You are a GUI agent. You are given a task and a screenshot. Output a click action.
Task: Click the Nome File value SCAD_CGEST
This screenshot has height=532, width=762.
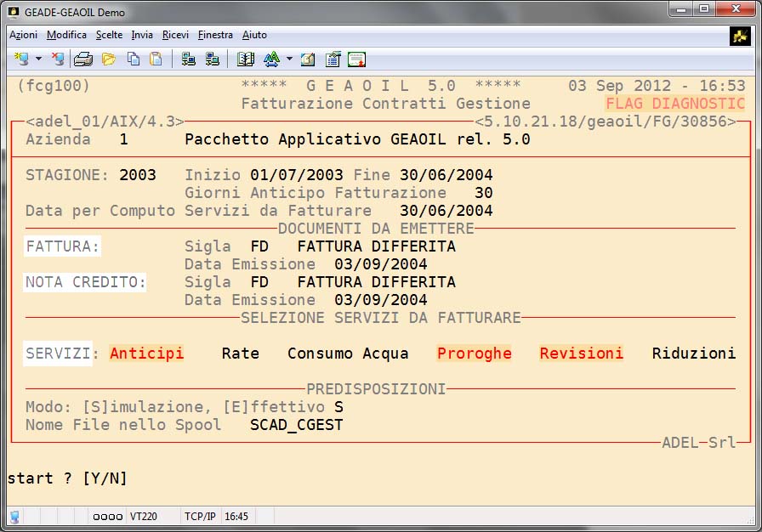coord(296,425)
